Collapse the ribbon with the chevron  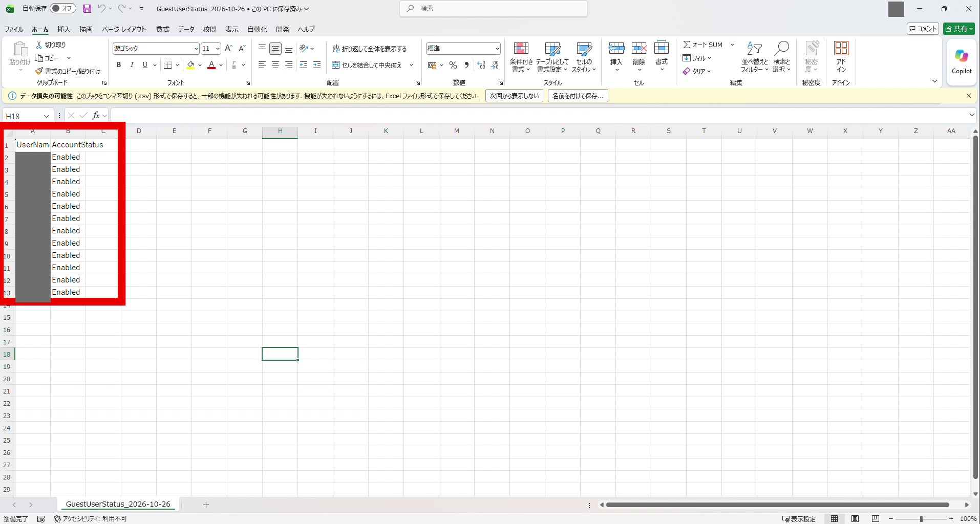pos(934,81)
